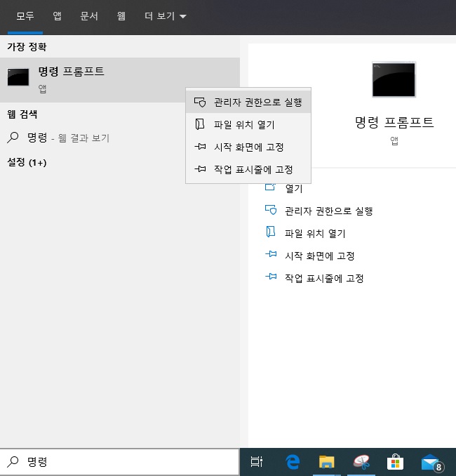Click blue pin icon beside preview 작업 표시줄에 고정
Image resolution: width=456 pixels, height=476 pixels.
point(271,276)
